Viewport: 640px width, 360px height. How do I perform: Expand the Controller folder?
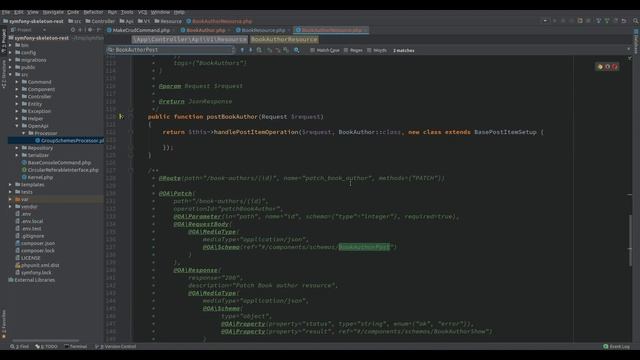point(17,97)
